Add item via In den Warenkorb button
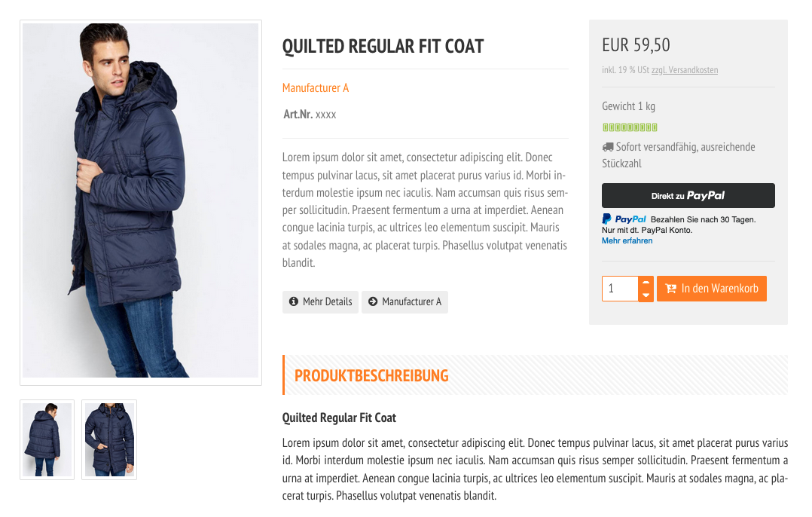The height and width of the screenshot is (517, 812). (x=712, y=289)
